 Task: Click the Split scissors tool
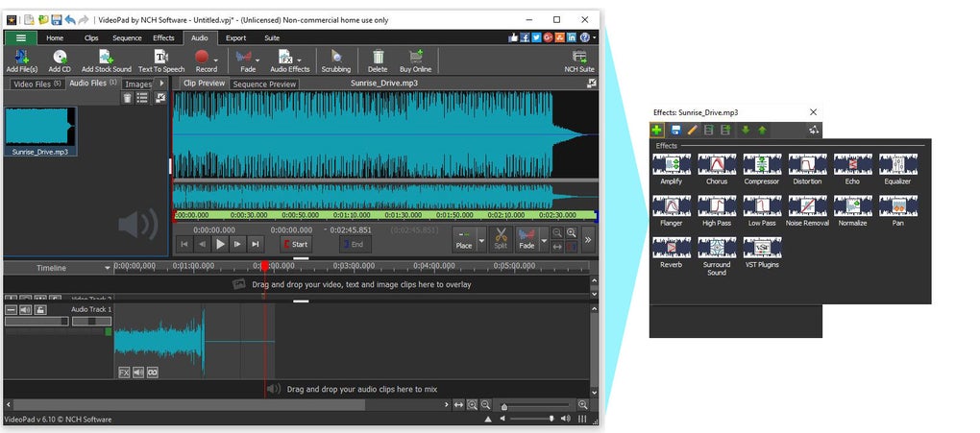501,239
